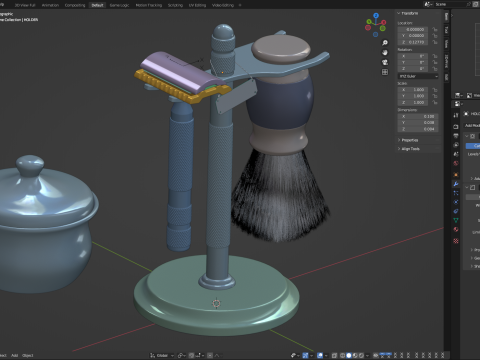Click the blue Z axis on navigation gizmo
The width and height of the screenshot is (480, 360).
[376, 15]
